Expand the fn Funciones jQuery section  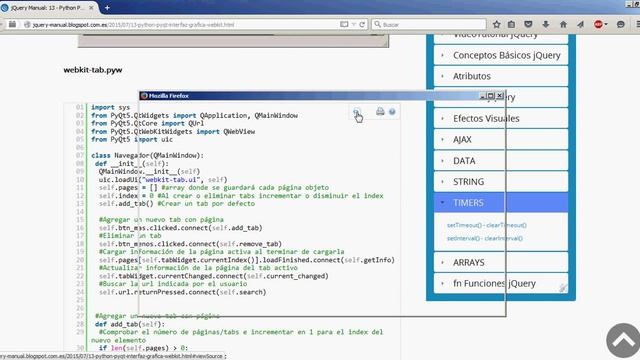(501, 283)
